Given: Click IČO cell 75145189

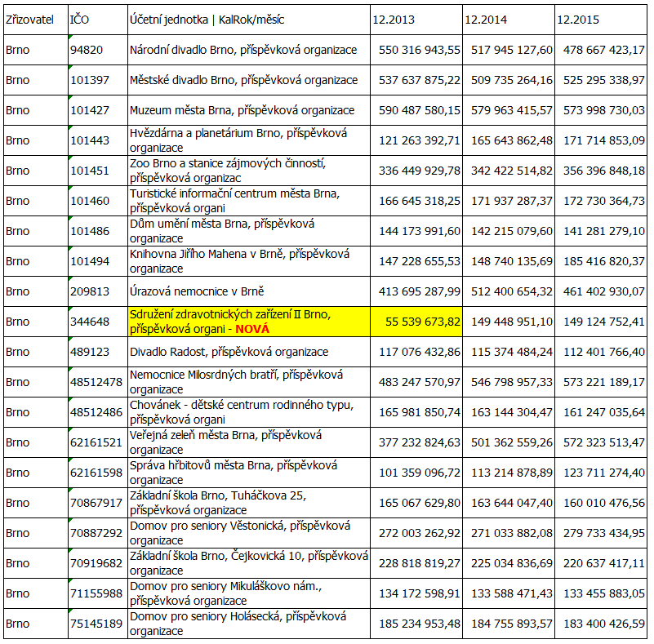Looking at the screenshot, I should pyautogui.click(x=98, y=624).
